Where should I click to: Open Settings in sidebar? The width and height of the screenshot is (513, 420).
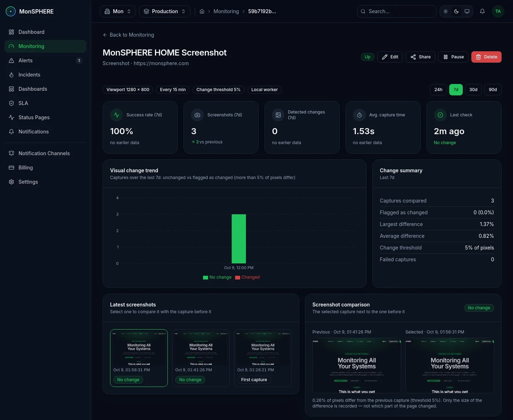[45, 182]
